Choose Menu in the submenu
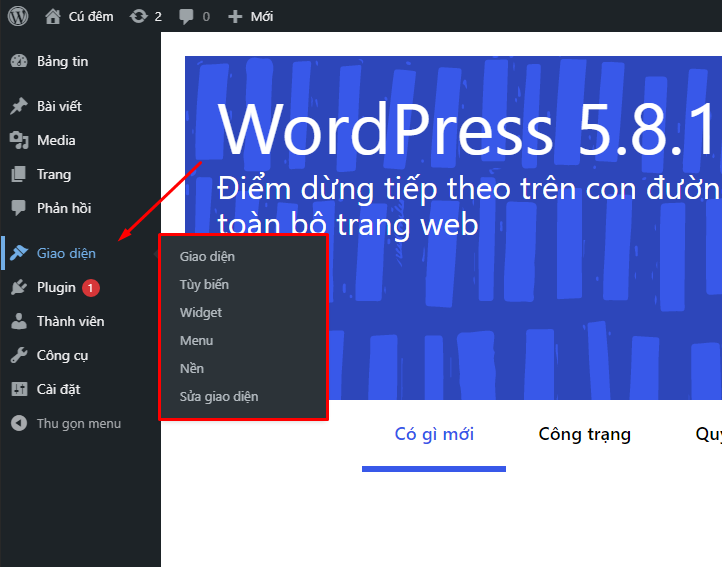This screenshot has height=567, width=722. pos(196,341)
